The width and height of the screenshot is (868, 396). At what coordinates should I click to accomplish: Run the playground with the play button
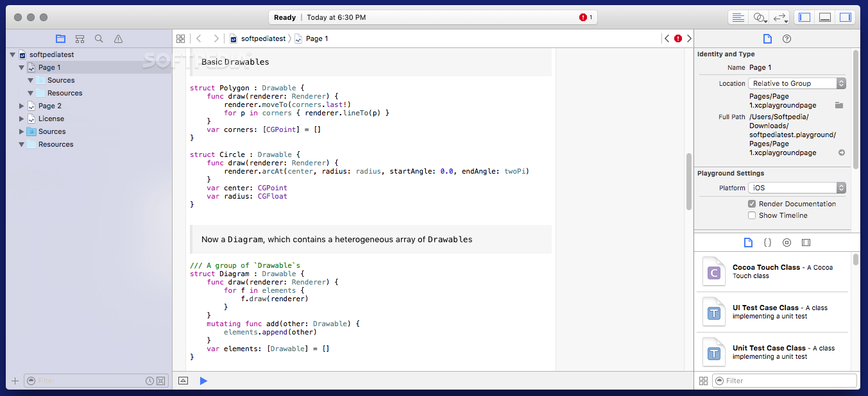click(203, 381)
